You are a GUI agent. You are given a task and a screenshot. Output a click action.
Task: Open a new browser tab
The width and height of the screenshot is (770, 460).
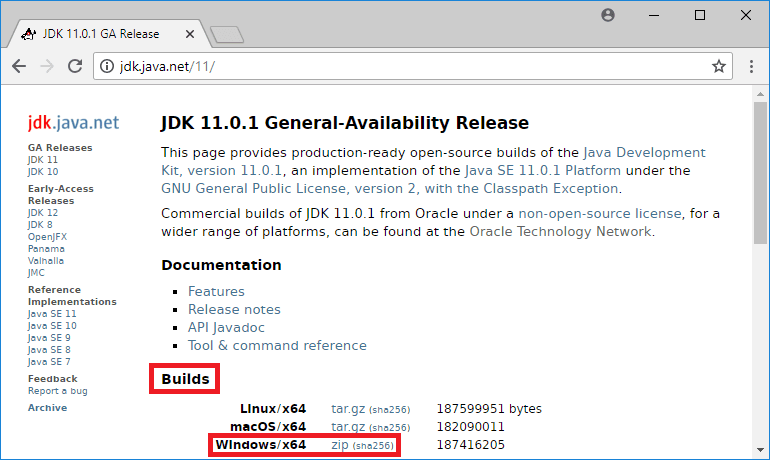[228, 35]
